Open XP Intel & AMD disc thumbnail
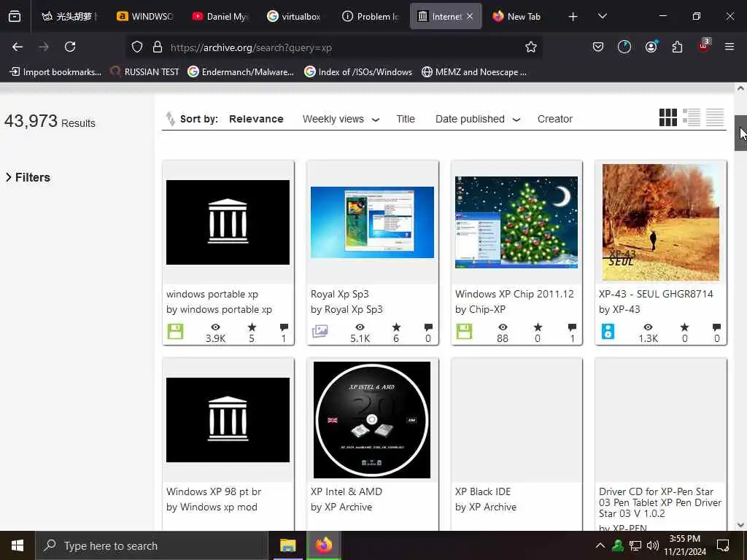The height and width of the screenshot is (560, 747). (x=371, y=419)
